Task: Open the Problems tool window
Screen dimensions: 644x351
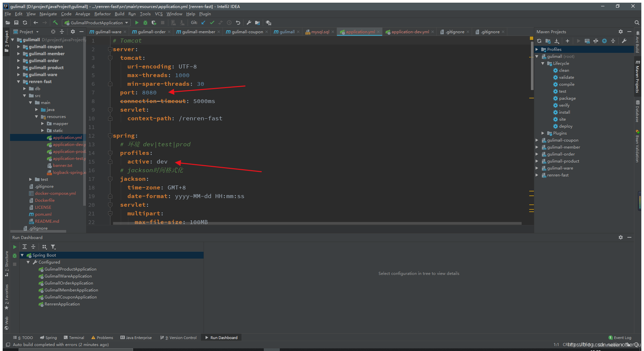Action: click(102, 338)
